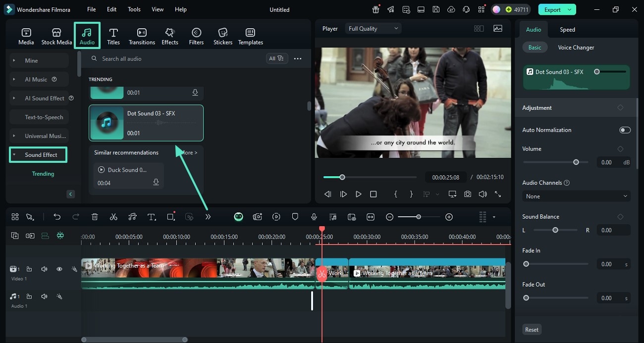Toggle the Volume keyframe diamond

click(620, 149)
